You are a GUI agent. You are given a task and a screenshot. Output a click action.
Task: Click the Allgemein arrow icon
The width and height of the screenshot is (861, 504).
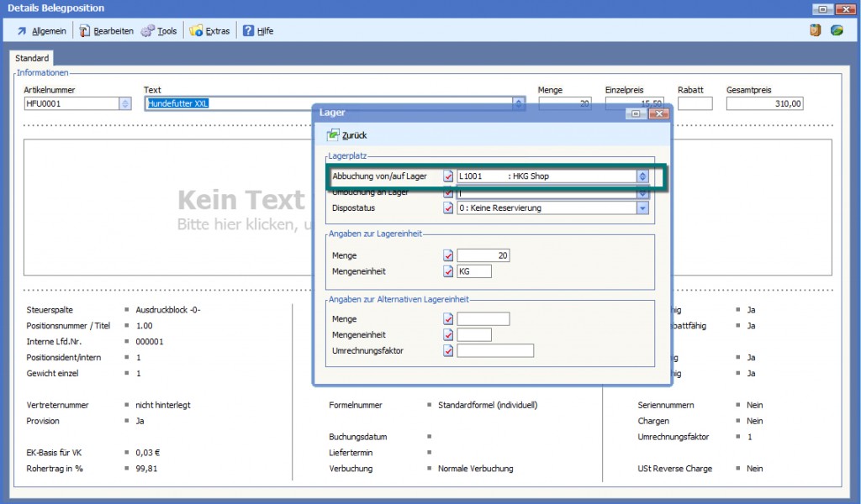click(x=22, y=31)
